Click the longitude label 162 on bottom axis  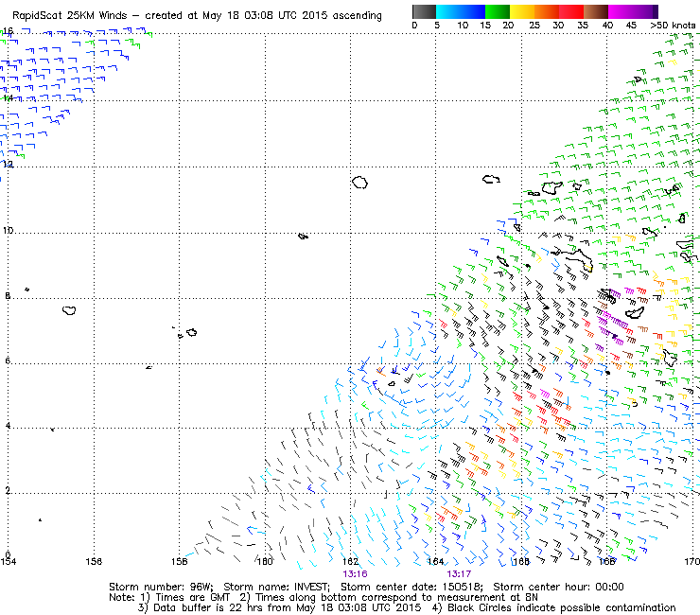tap(350, 561)
